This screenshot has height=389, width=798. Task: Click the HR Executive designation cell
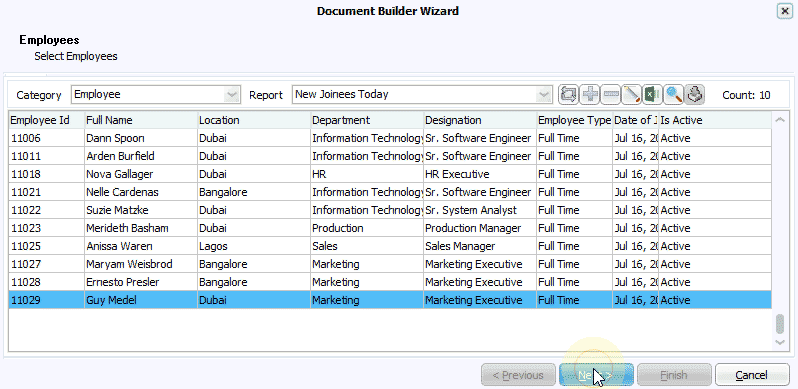click(480, 174)
